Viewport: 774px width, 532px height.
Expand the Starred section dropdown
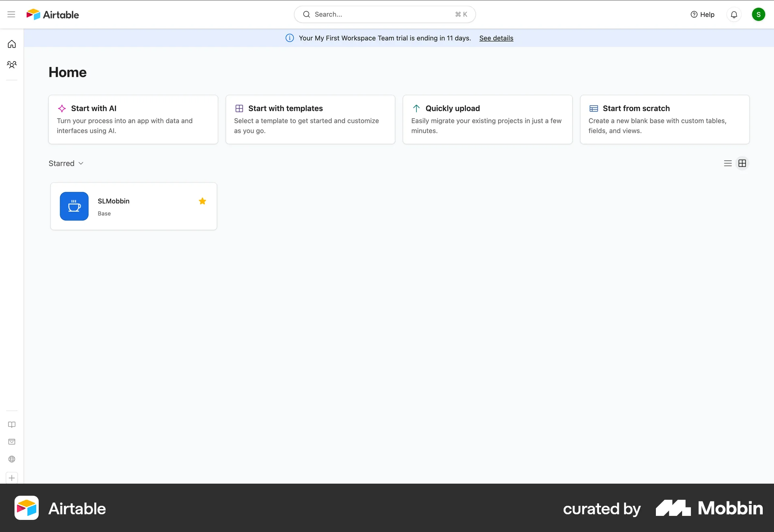(x=66, y=163)
